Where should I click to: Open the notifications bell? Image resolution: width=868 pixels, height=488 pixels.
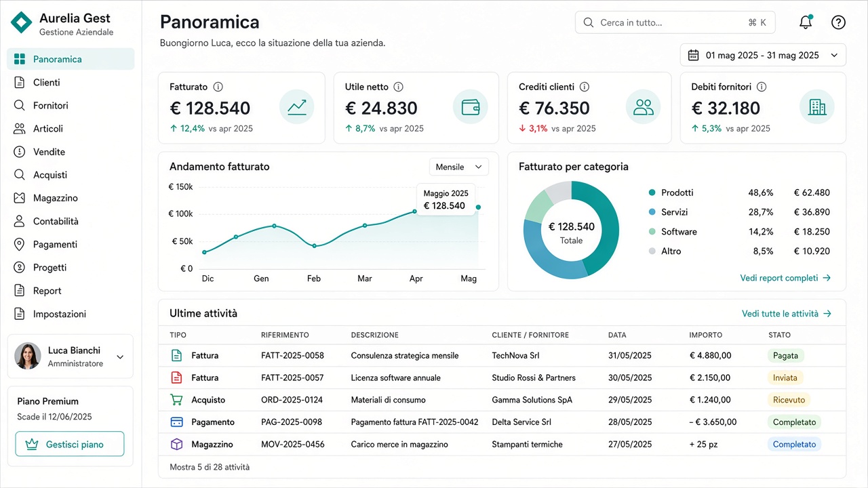click(x=806, y=22)
